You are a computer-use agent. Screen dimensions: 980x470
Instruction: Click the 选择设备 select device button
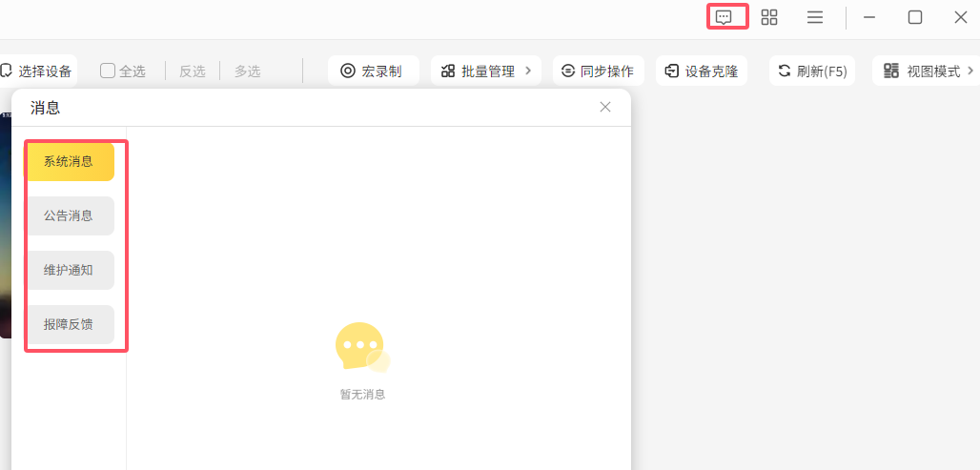click(x=37, y=71)
